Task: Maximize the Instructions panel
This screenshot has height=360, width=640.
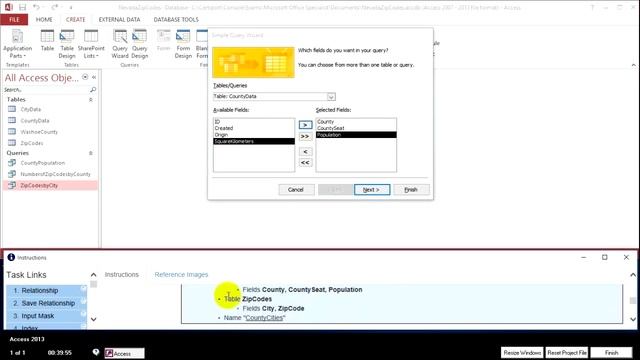Action: (605, 257)
